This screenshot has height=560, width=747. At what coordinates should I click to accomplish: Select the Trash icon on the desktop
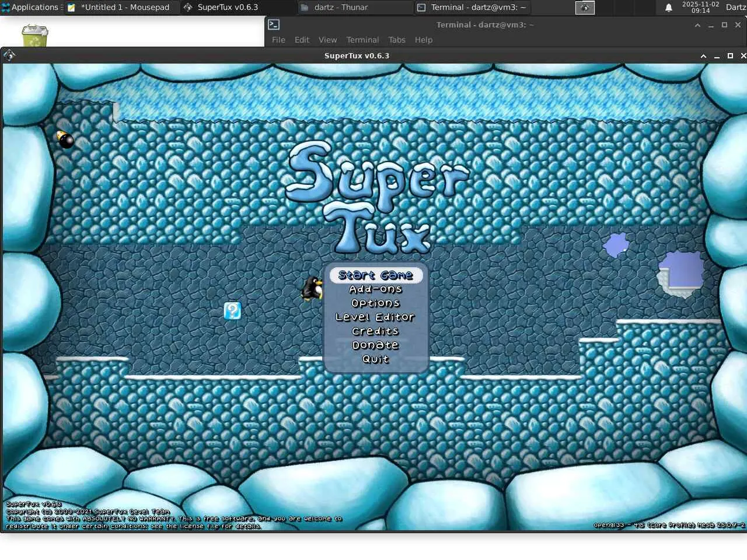coord(34,36)
